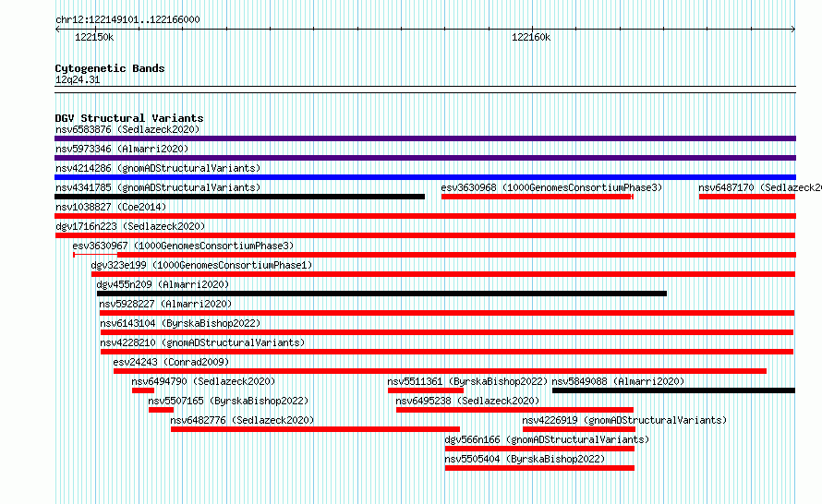Open nsv4228210 (gnomADStructuralVariants) label
The width and height of the screenshot is (822, 504).
coord(202,342)
